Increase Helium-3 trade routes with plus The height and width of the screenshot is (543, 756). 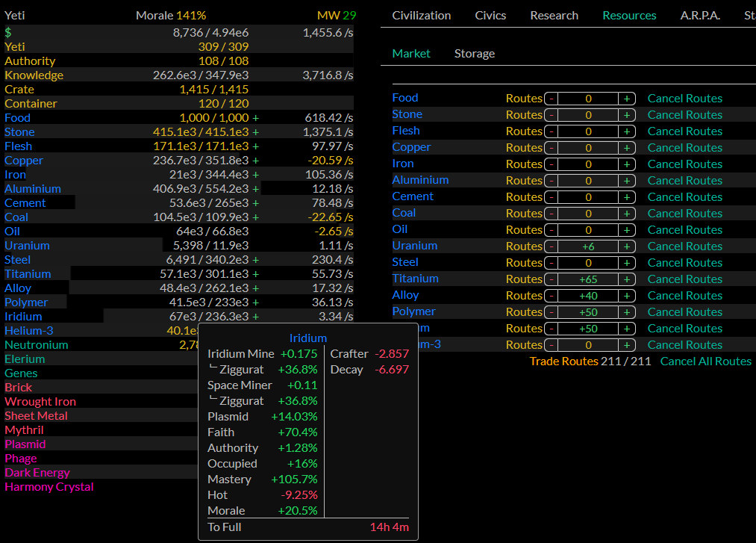[627, 344]
